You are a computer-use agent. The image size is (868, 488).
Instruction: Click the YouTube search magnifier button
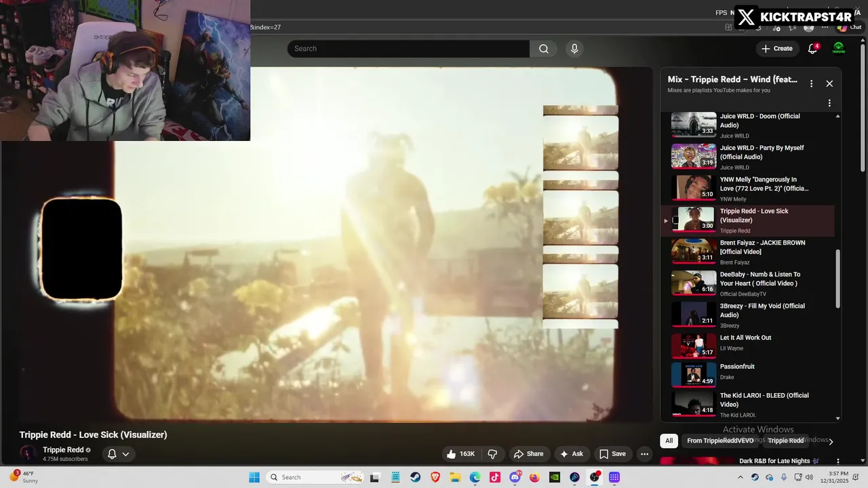[x=544, y=49]
